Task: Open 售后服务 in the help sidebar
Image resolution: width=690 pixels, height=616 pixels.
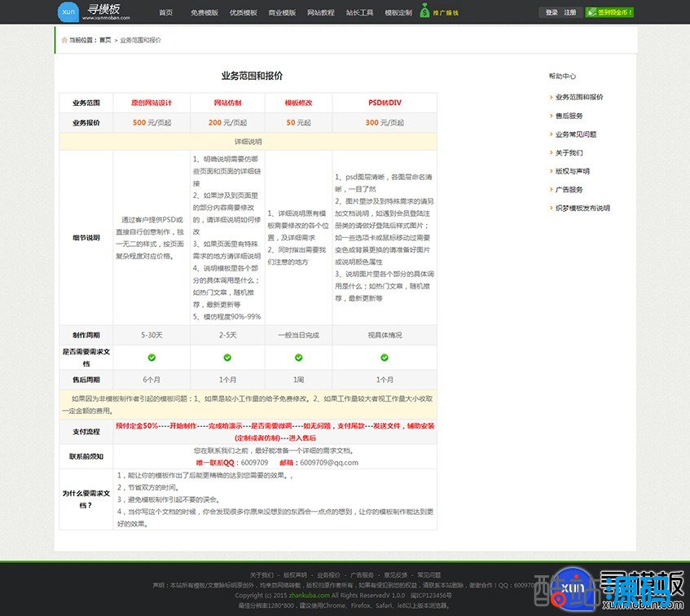Action: point(569,116)
